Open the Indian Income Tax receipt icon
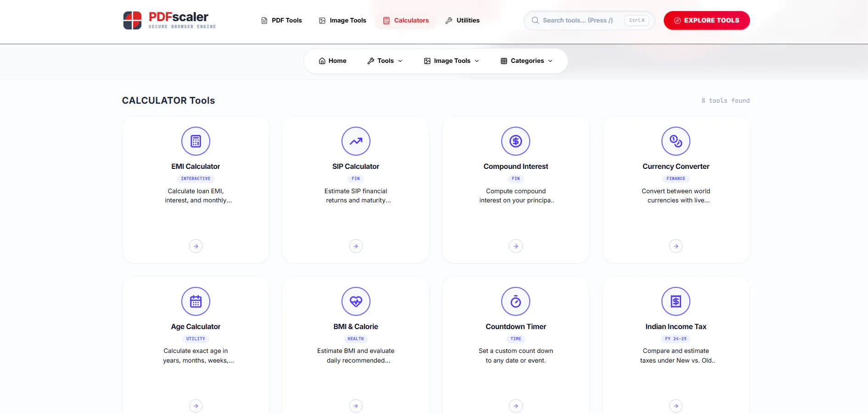 pyautogui.click(x=676, y=302)
